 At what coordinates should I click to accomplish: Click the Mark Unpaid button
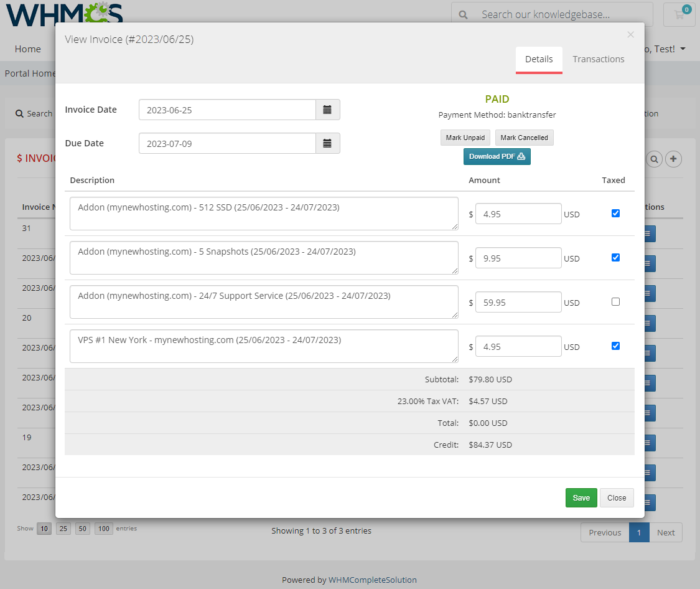tap(465, 138)
